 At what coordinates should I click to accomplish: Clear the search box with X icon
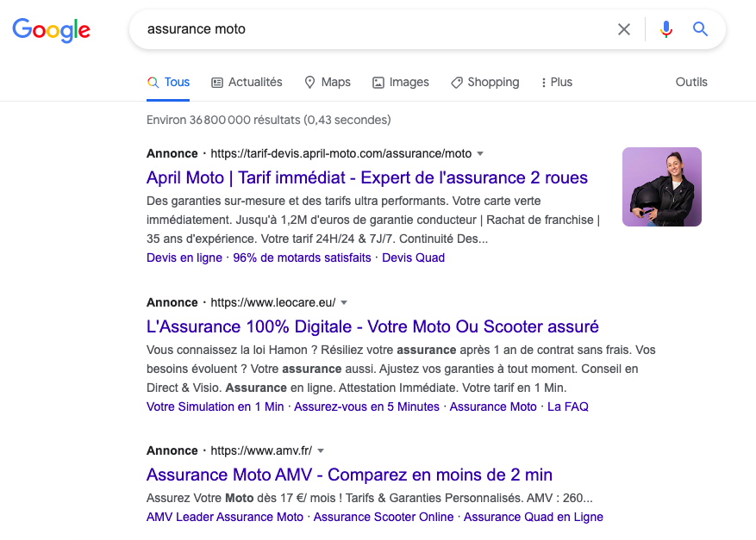tap(624, 29)
